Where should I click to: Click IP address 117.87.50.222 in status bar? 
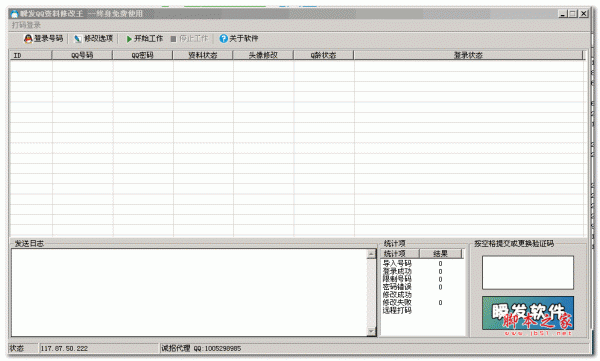click(x=64, y=349)
